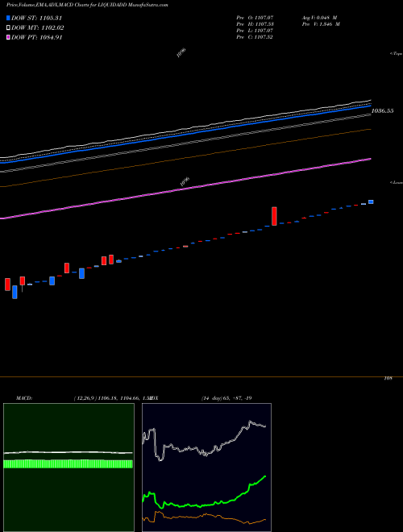The image size is (403, 532).
Task: Click the orange -DI line in the ADX chart
Action: tap(204, 516)
